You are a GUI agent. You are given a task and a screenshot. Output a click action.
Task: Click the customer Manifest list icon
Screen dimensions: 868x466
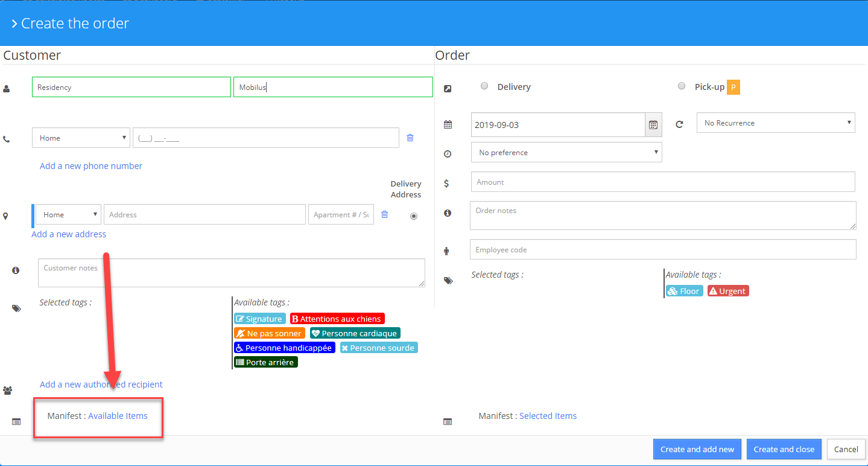[x=16, y=421]
